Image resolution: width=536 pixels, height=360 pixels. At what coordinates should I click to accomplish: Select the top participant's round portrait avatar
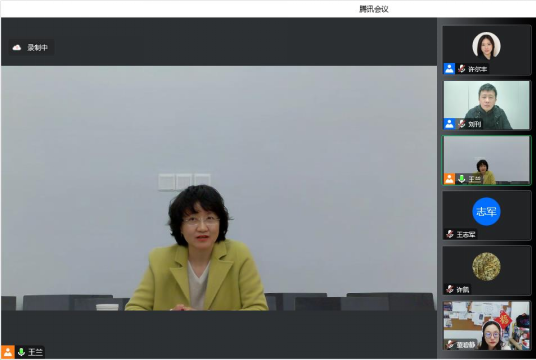[x=486, y=46]
